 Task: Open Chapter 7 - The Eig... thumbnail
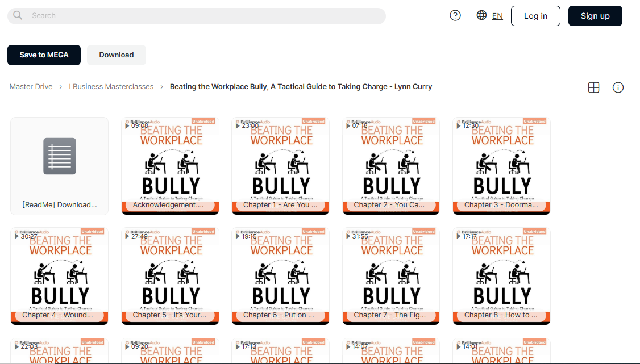(391, 276)
